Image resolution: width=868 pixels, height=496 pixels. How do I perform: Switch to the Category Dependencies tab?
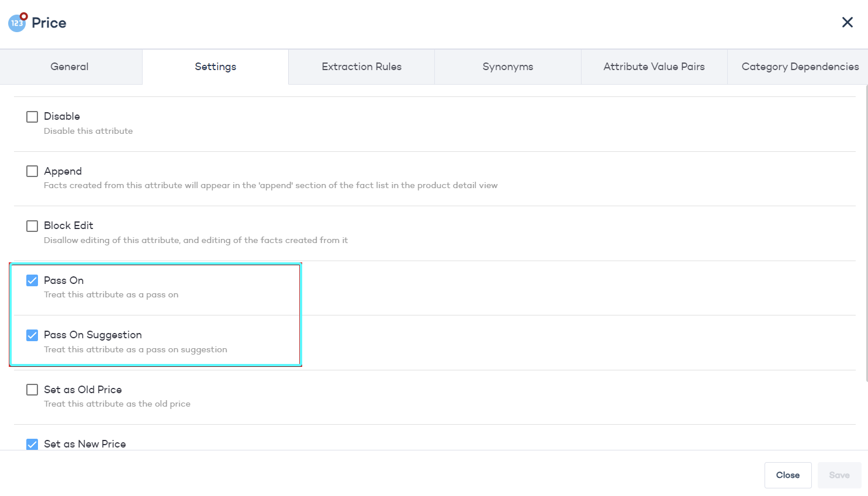click(800, 67)
